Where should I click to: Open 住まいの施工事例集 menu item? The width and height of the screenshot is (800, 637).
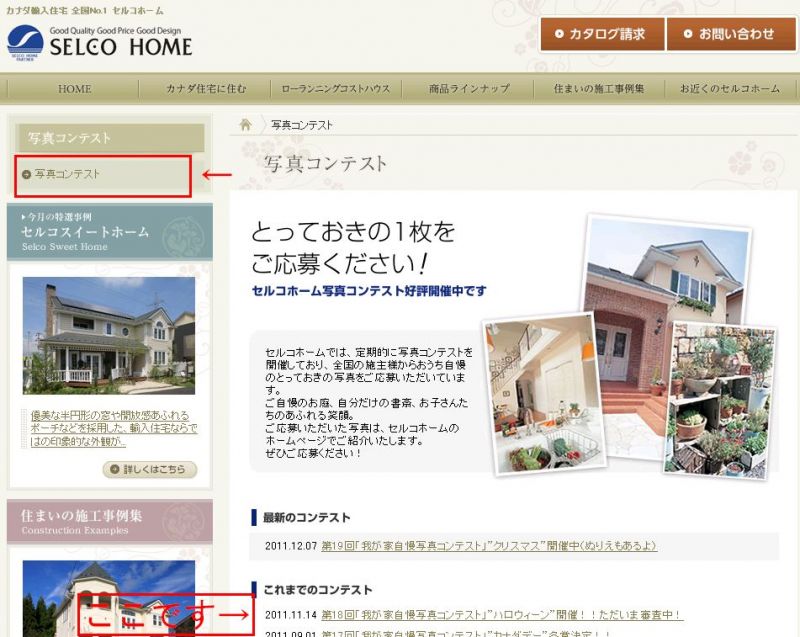(x=599, y=89)
